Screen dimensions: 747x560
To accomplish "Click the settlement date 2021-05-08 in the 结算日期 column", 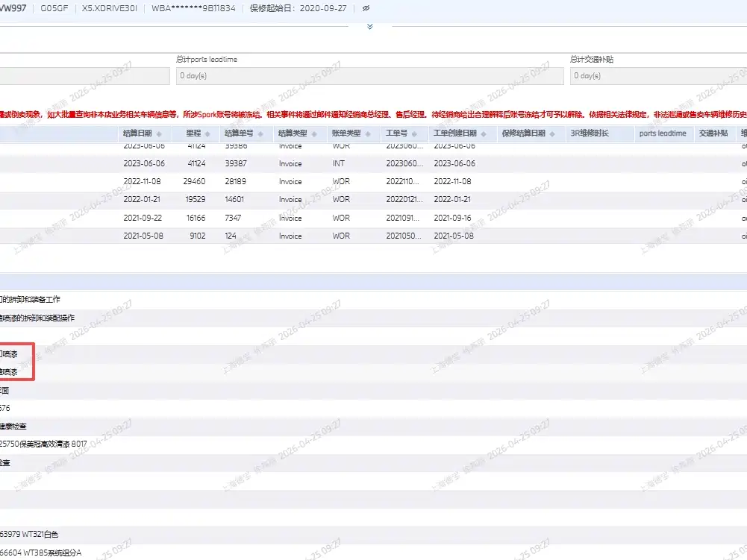I will 143,236.
